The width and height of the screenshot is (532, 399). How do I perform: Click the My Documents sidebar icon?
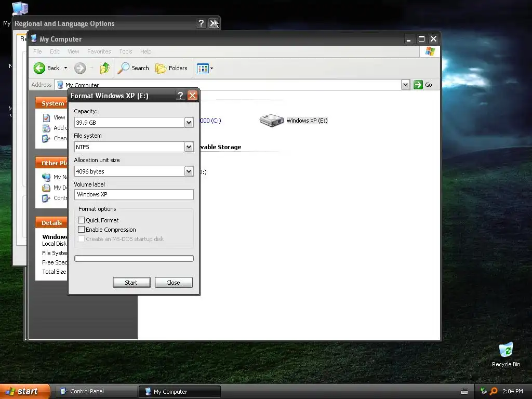pyautogui.click(x=46, y=188)
